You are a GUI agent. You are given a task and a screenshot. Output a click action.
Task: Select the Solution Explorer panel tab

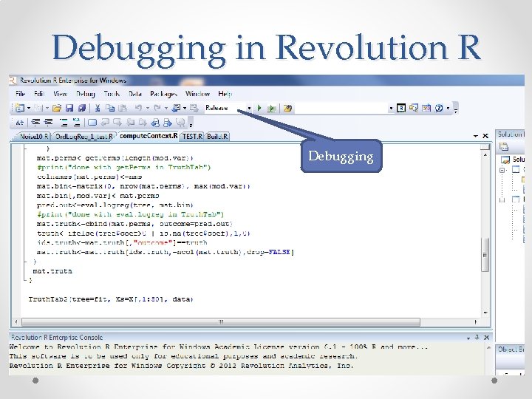(x=511, y=134)
